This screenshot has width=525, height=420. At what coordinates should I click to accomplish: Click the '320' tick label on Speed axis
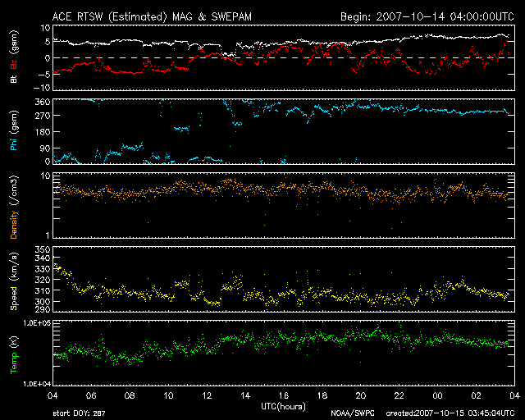(43, 280)
